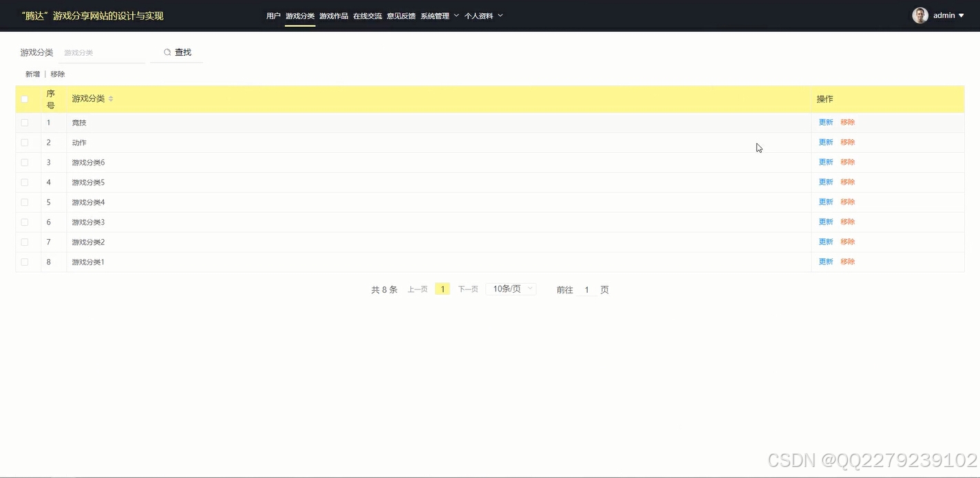The width and height of the screenshot is (980, 478).
Task: Click the site logo title 腾达游戏分享网站
Action: (x=94, y=14)
